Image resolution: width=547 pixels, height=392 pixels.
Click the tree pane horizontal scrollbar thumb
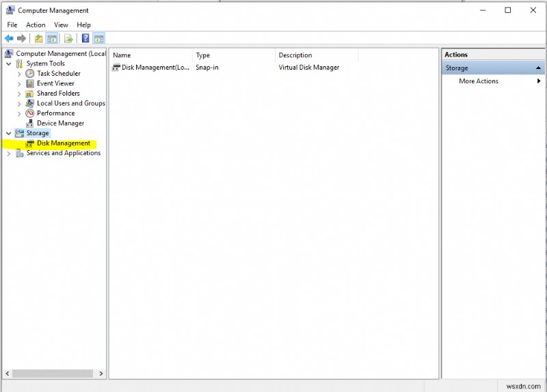[53, 374]
